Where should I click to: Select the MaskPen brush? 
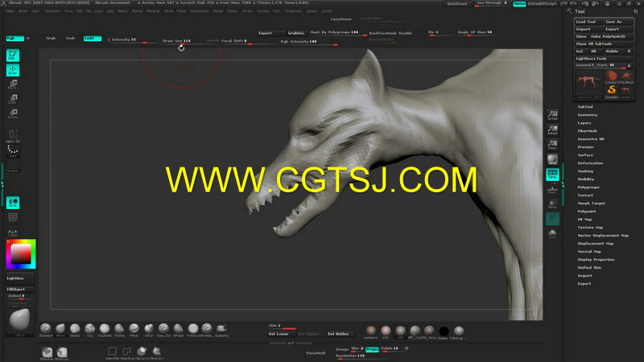(x=47, y=353)
